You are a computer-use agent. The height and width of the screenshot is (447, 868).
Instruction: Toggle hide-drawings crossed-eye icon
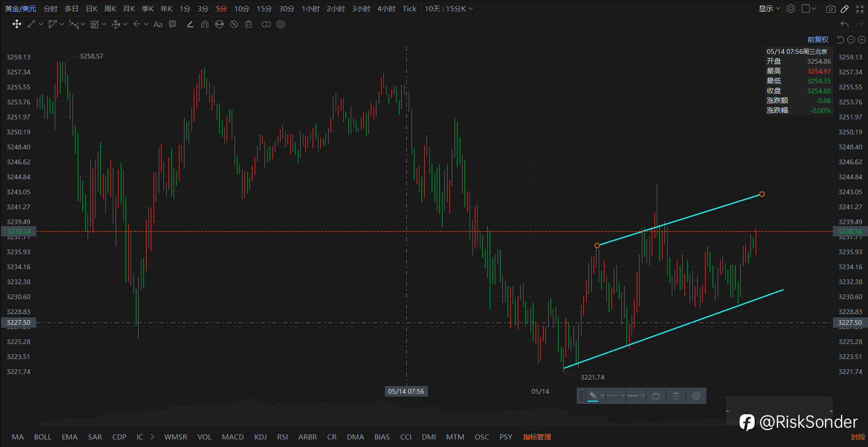tap(234, 24)
